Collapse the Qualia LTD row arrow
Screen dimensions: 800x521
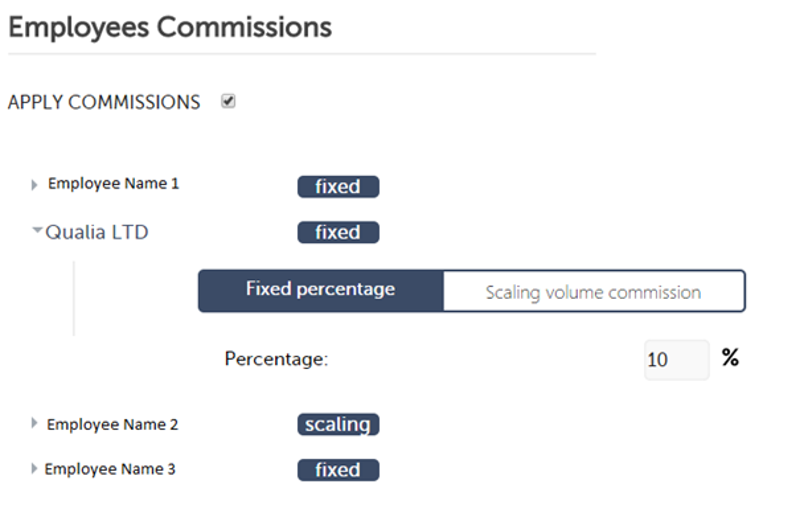tap(37, 231)
